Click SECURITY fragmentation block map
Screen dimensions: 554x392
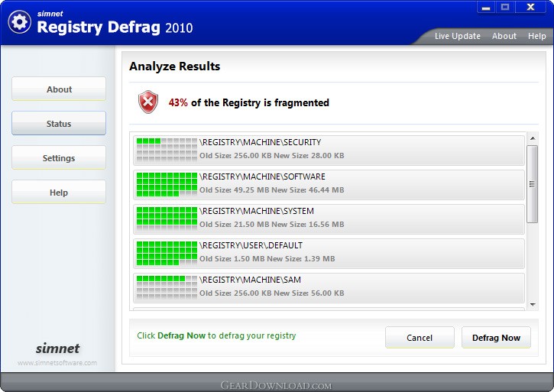(167, 150)
